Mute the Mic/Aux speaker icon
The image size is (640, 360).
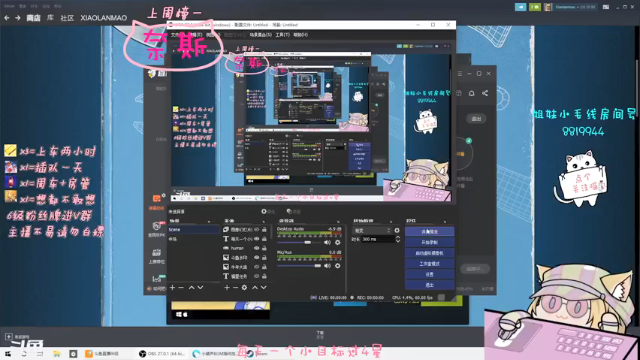(x=327, y=266)
